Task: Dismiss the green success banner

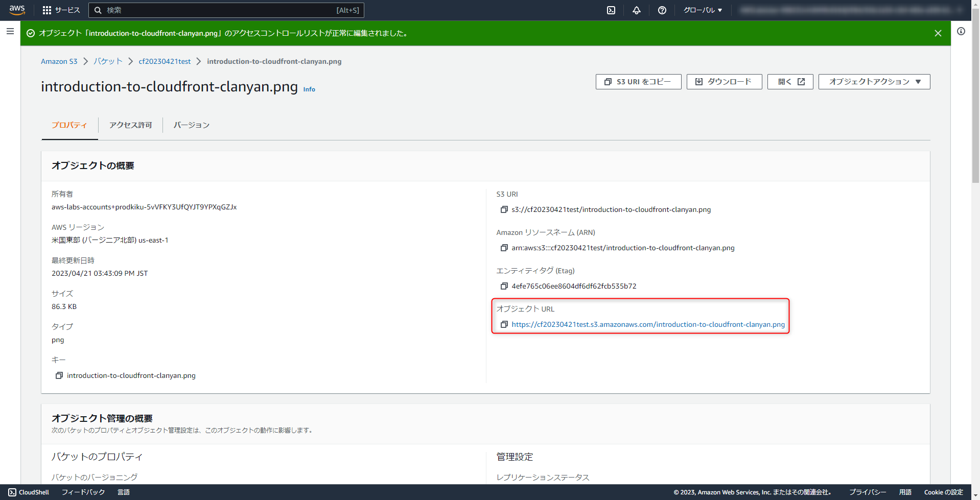Action: tap(938, 33)
